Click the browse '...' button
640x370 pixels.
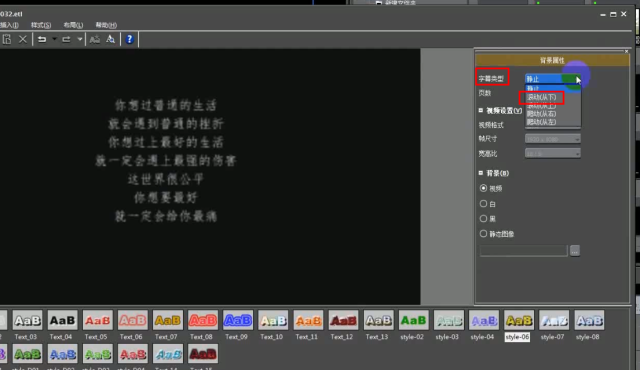575,251
